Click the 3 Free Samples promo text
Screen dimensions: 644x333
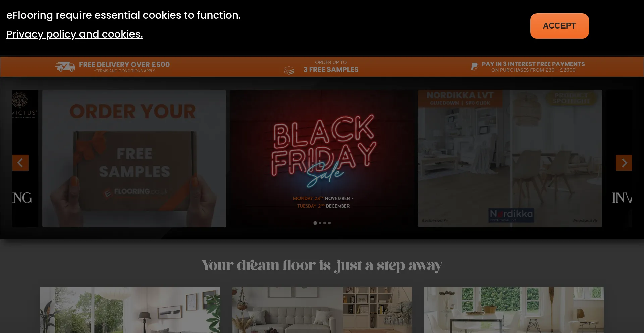tap(331, 70)
